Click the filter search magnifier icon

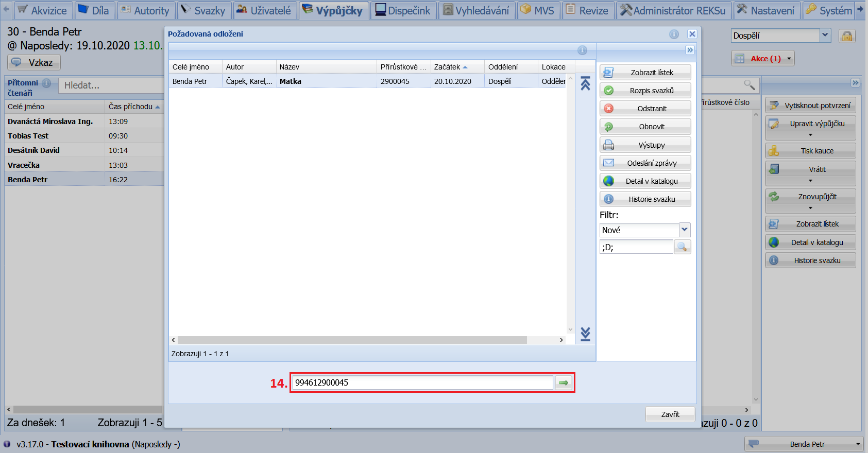[682, 247]
